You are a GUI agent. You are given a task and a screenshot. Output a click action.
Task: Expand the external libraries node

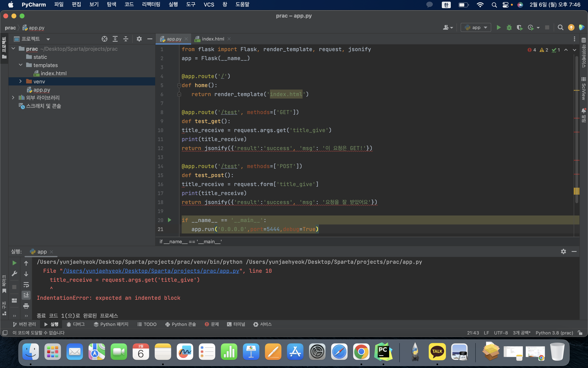[13, 98]
